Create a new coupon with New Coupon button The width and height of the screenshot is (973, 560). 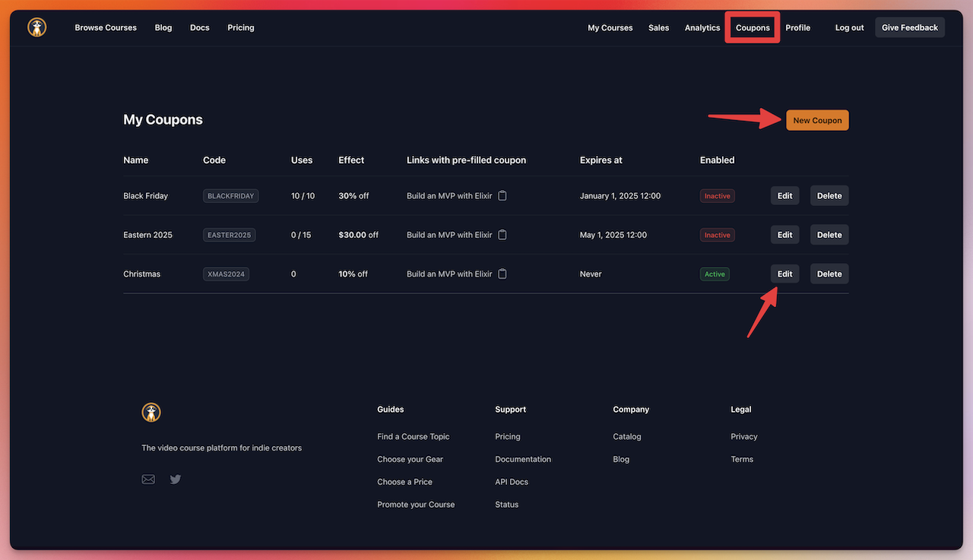[817, 120]
